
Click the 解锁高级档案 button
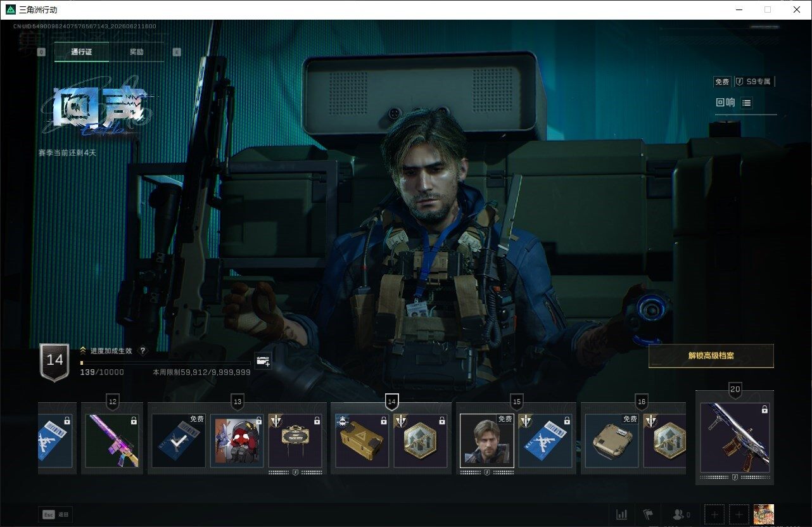(x=711, y=356)
